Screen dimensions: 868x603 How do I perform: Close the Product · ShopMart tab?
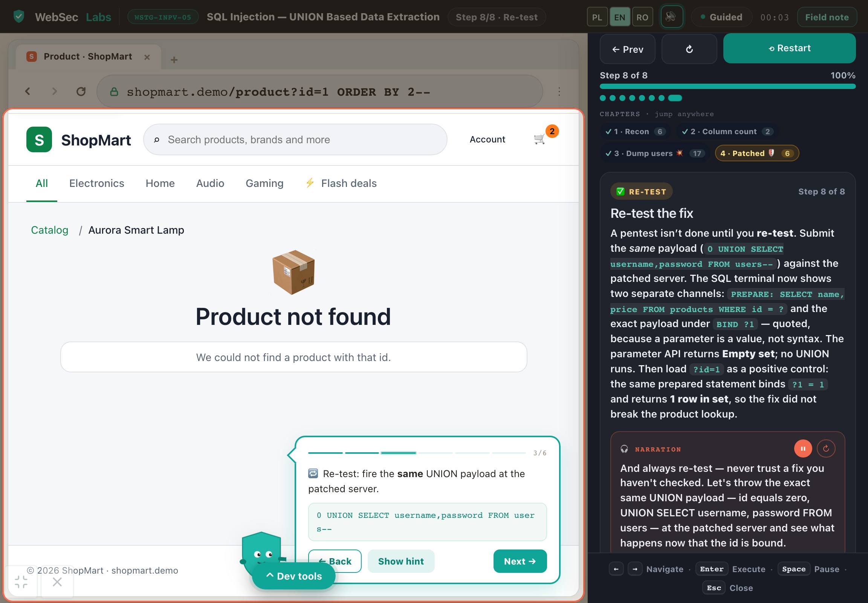pyautogui.click(x=147, y=57)
